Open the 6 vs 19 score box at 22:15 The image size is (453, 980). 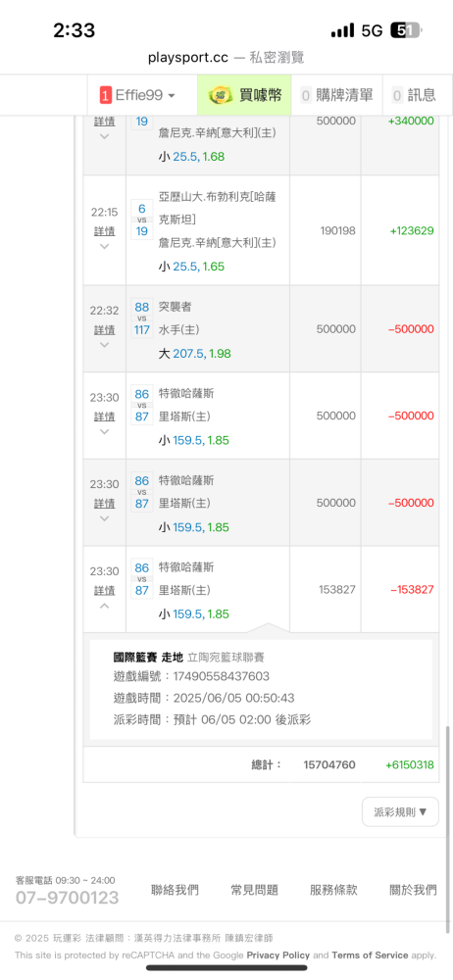pos(142,220)
